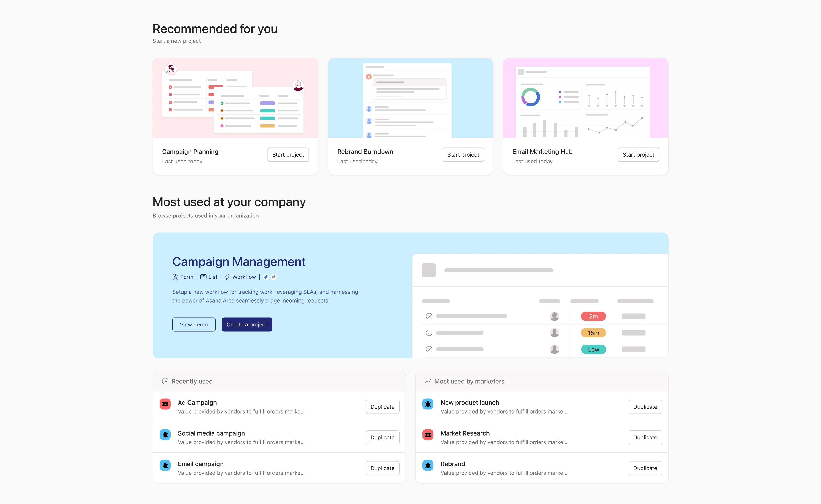Click the Ad Campaign red ticket icon
821x504 pixels.
tap(165, 404)
